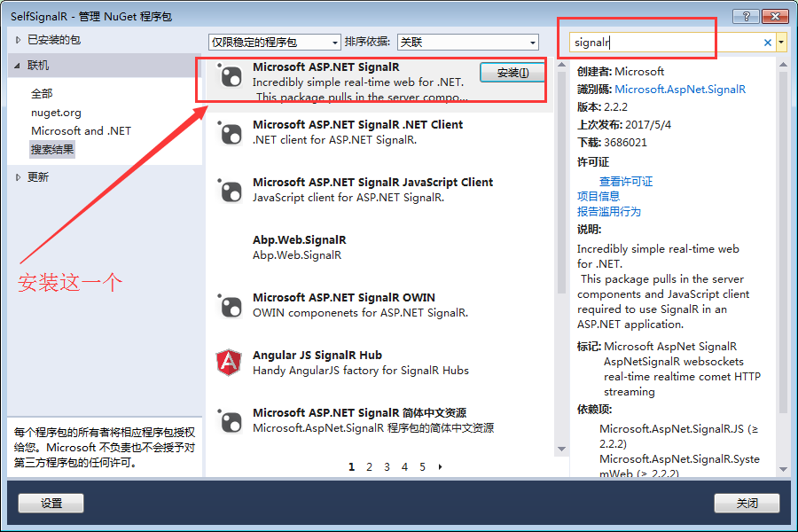Open the search box history dropdown arrow
Screen dimensions: 798x532
(781, 43)
